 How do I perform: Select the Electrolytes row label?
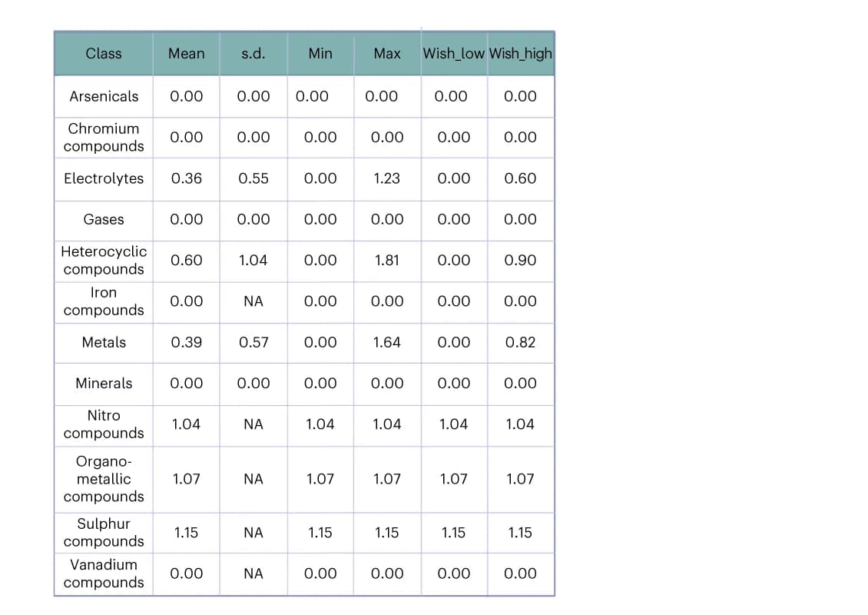(104, 178)
